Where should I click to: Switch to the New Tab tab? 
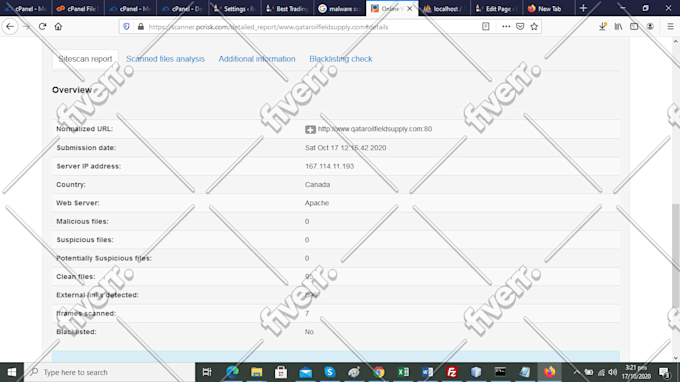coord(549,8)
